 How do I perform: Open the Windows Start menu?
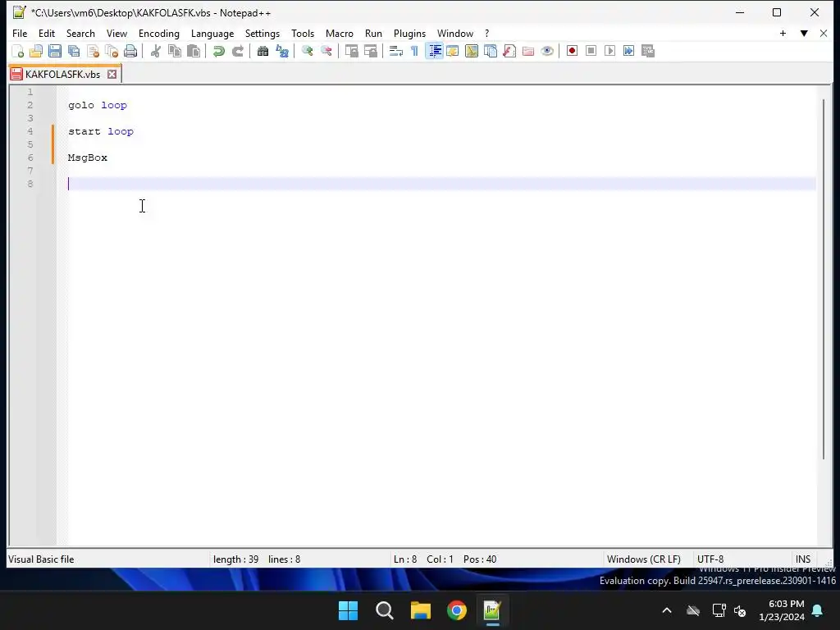pyautogui.click(x=348, y=610)
